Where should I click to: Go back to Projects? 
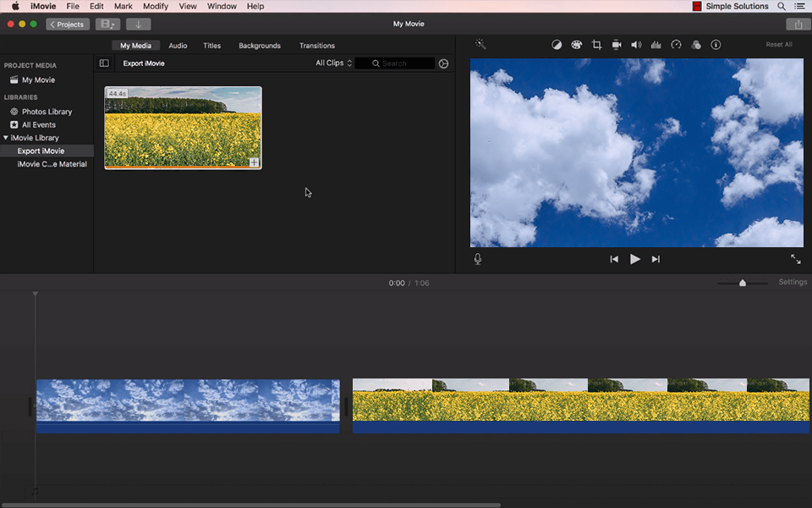pos(67,25)
